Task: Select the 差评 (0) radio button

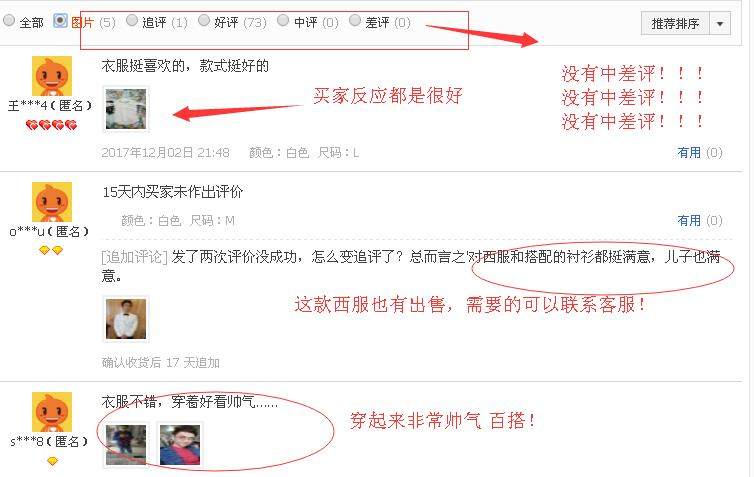Action: point(355,20)
